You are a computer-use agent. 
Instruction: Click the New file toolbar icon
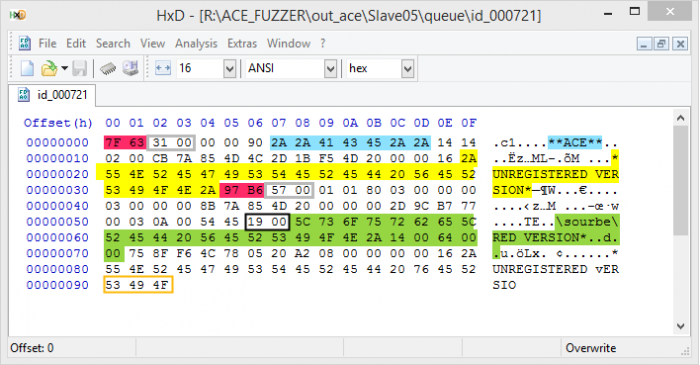[27, 68]
